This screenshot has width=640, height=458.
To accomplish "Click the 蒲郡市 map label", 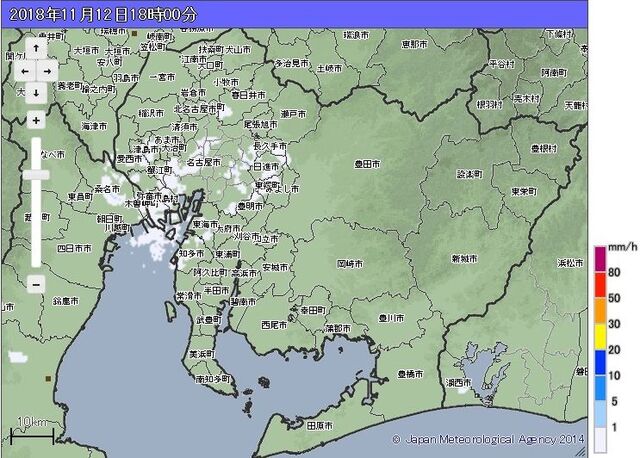I will [x=338, y=328].
